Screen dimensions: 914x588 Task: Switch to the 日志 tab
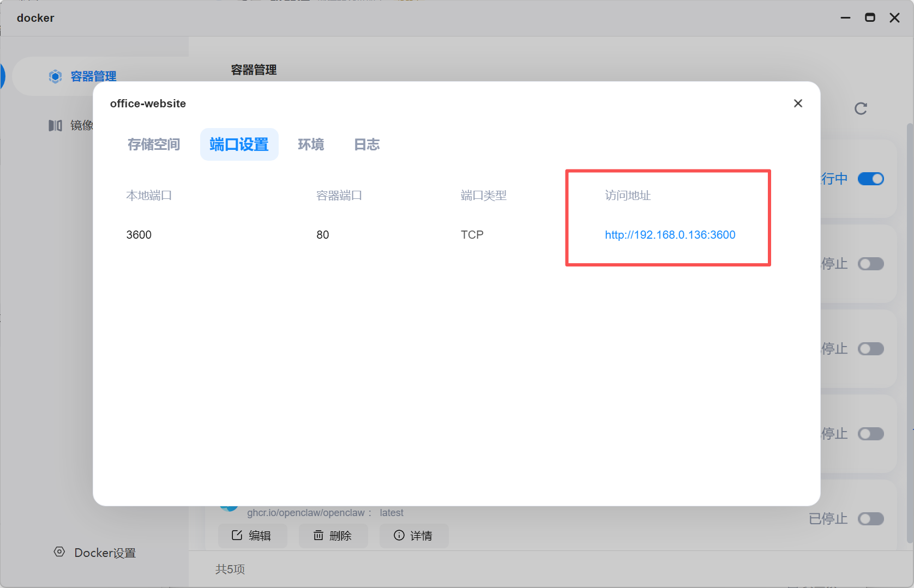coord(366,144)
